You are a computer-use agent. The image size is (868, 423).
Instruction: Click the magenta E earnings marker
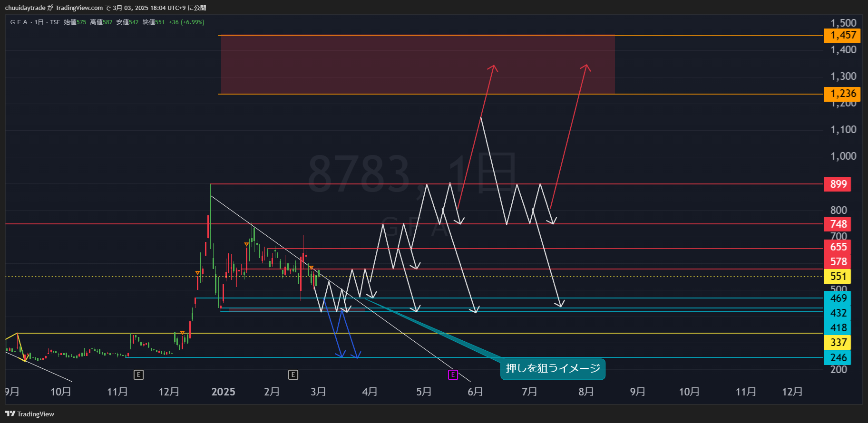(453, 375)
